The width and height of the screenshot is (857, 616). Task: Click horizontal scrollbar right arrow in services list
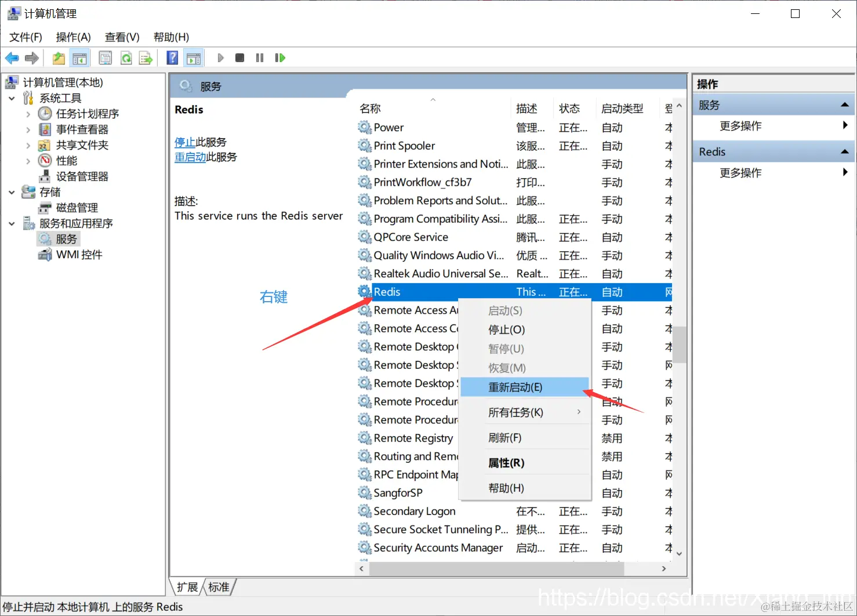pos(664,569)
